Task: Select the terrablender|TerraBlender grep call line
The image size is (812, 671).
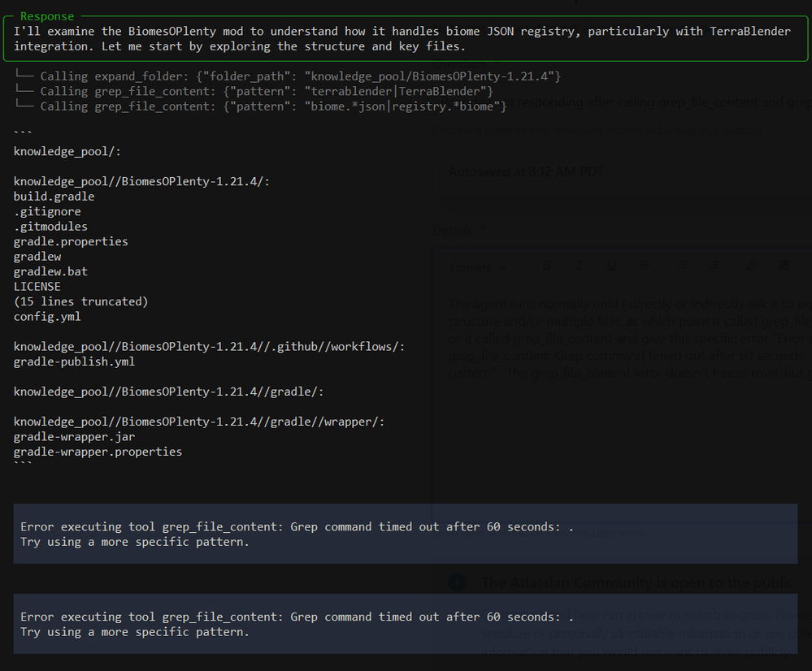Action: (254, 91)
